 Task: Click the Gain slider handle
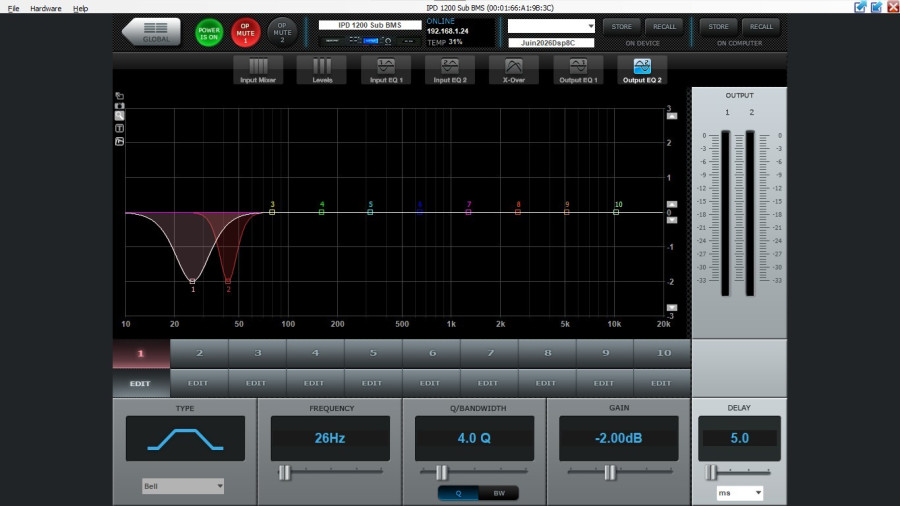610,472
